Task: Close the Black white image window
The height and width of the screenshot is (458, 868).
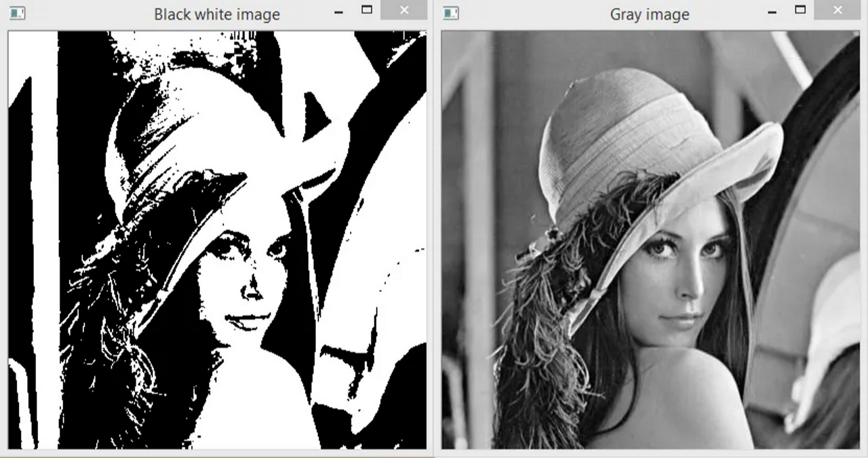Action: pyautogui.click(x=404, y=10)
